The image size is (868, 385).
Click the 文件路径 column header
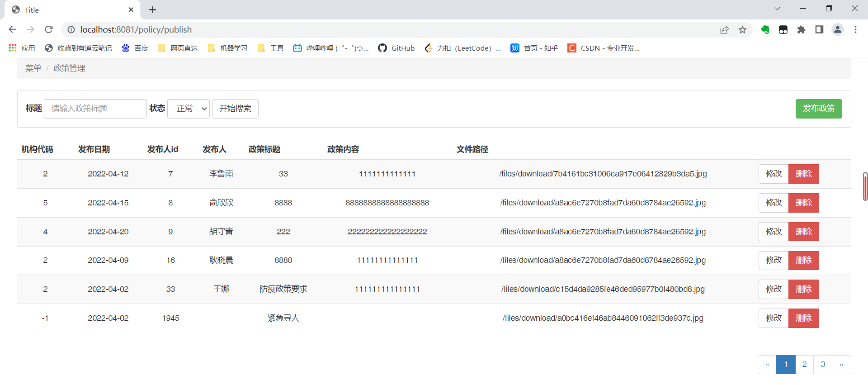(472, 149)
